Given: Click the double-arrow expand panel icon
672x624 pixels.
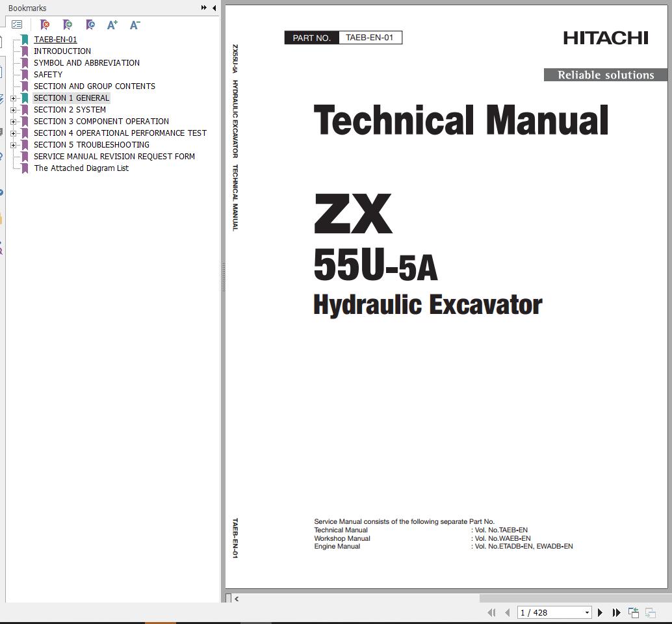Looking at the screenshot, I should (204, 8).
